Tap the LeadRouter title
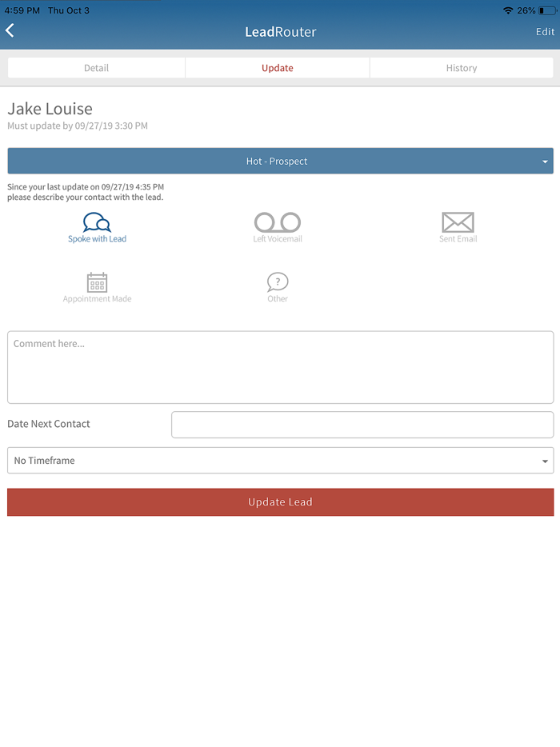This screenshot has height=747, width=560. 280,31
